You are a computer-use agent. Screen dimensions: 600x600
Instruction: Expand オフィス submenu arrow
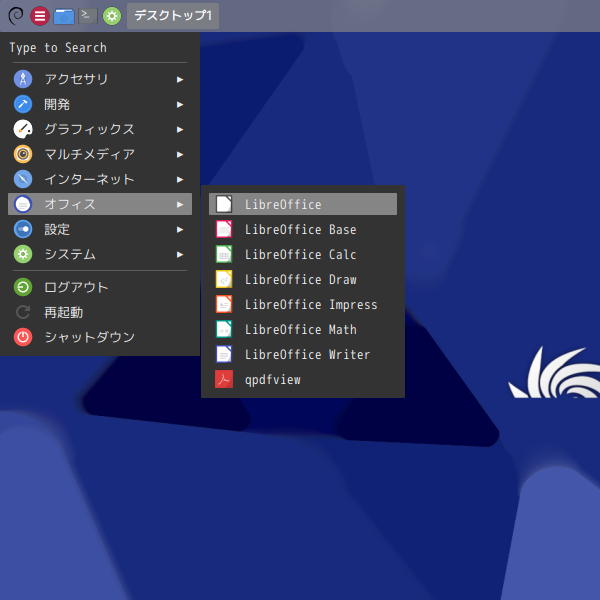(x=179, y=204)
